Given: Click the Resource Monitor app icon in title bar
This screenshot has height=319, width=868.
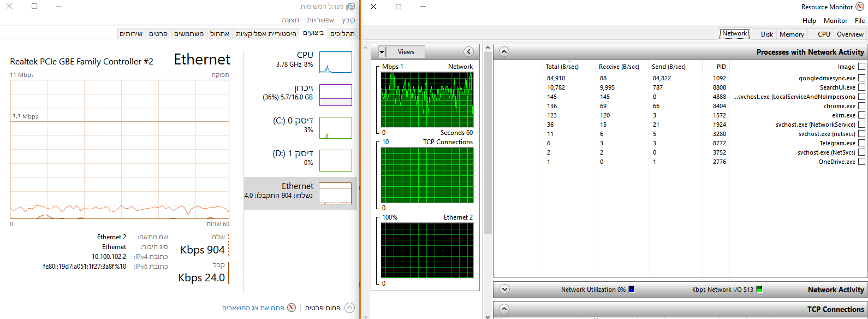Looking at the screenshot, I should pyautogui.click(x=860, y=7).
